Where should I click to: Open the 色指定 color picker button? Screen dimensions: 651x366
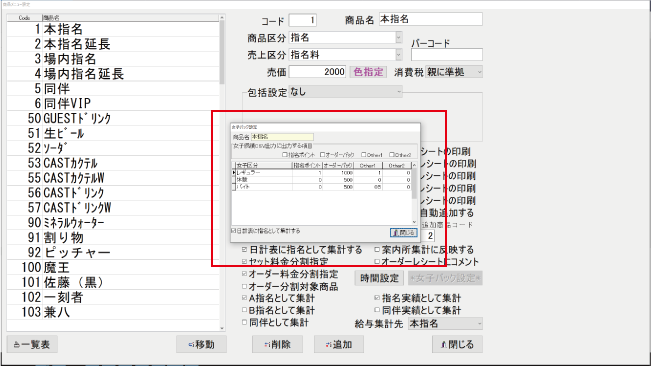[x=368, y=72]
